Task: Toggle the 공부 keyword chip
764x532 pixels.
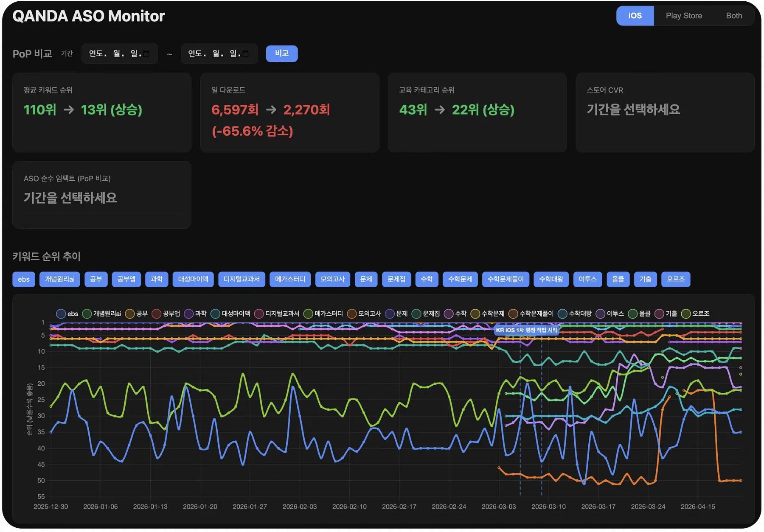Action: click(96, 279)
